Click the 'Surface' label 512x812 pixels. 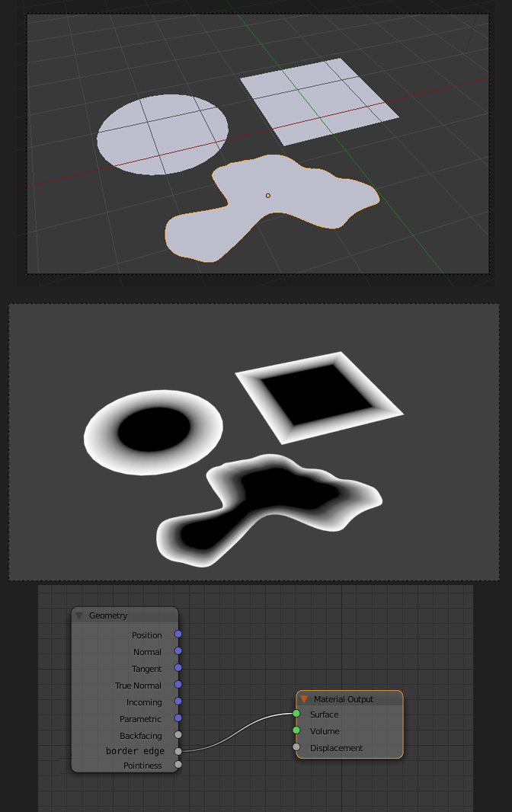(324, 714)
